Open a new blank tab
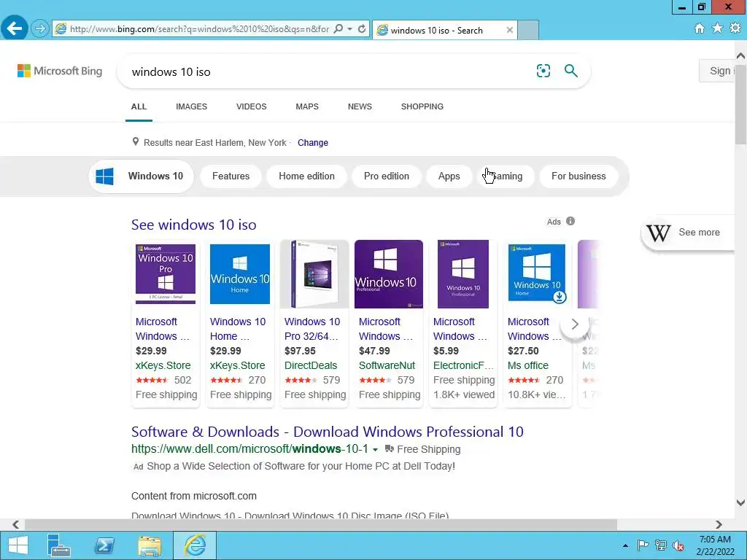747x560 pixels. tap(528, 30)
